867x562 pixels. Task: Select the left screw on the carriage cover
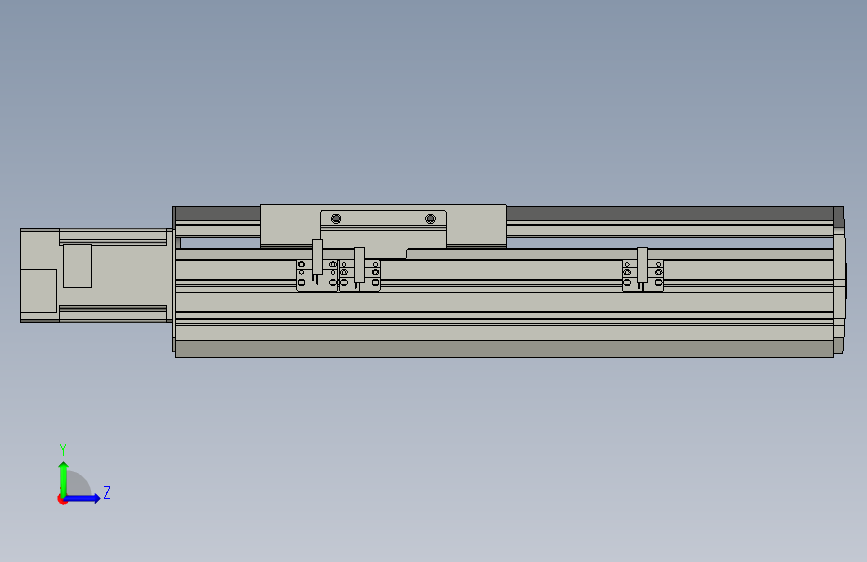(336, 219)
